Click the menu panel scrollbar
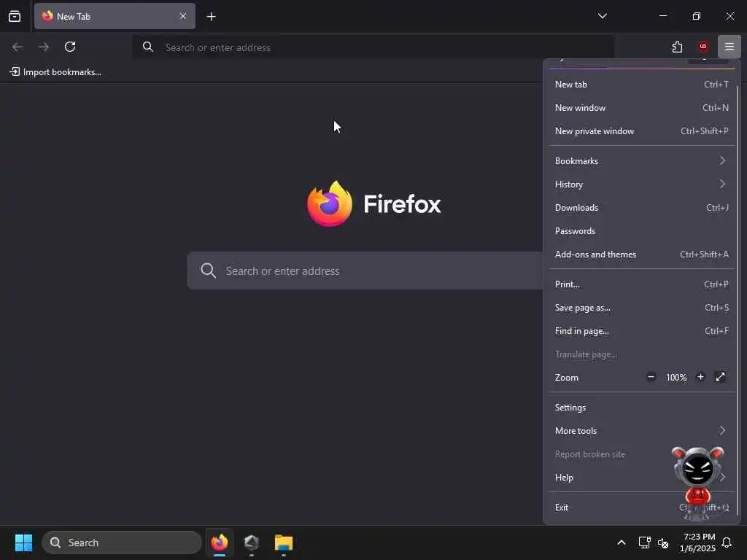 [x=737, y=300]
